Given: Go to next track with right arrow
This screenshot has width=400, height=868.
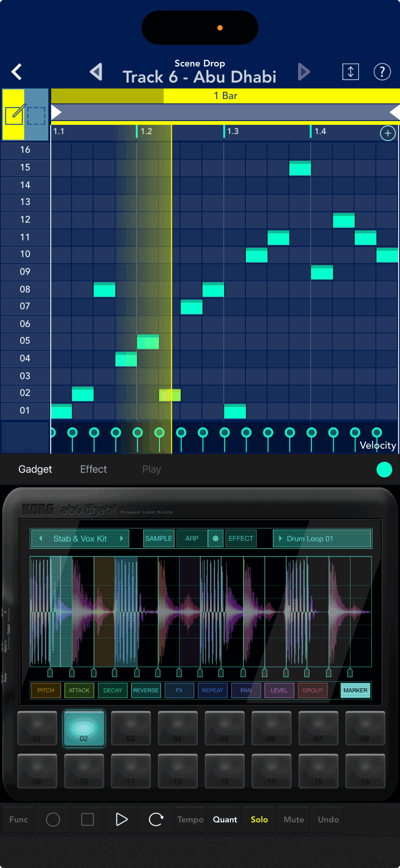Looking at the screenshot, I should (x=303, y=72).
